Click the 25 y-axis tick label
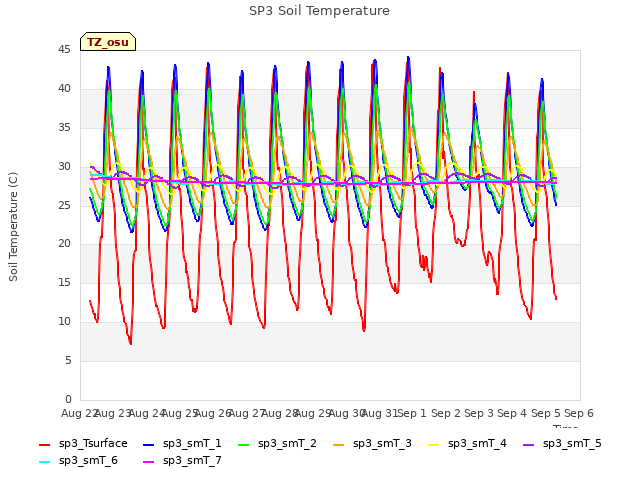The image size is (640, 480). click(x=64, y=205)
